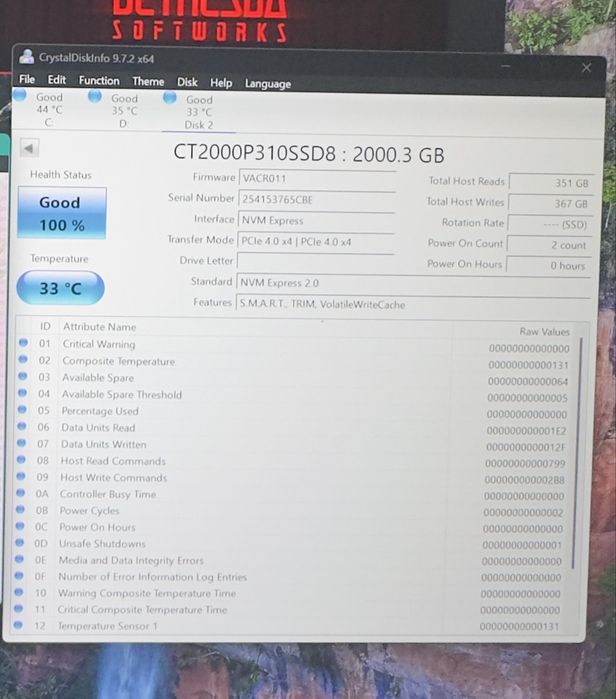The image size is (616, 699).
Task: Open the Language menu
Action: coord(267,84)
